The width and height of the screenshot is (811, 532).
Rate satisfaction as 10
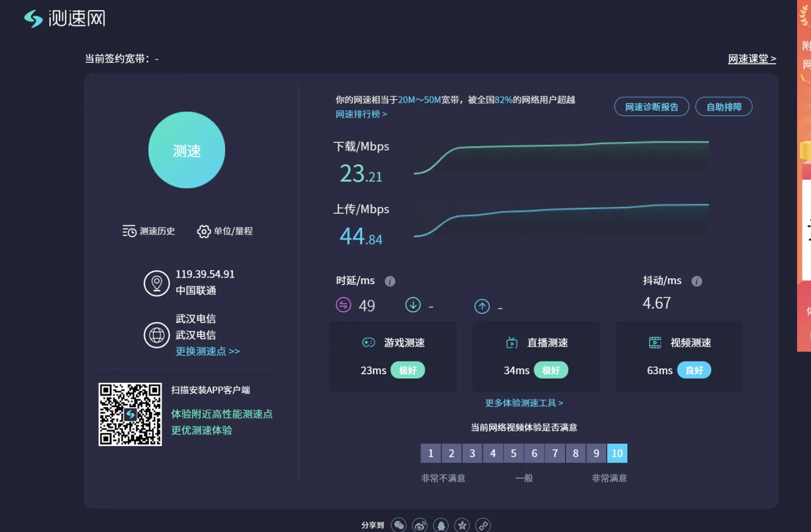click(617, 453)
